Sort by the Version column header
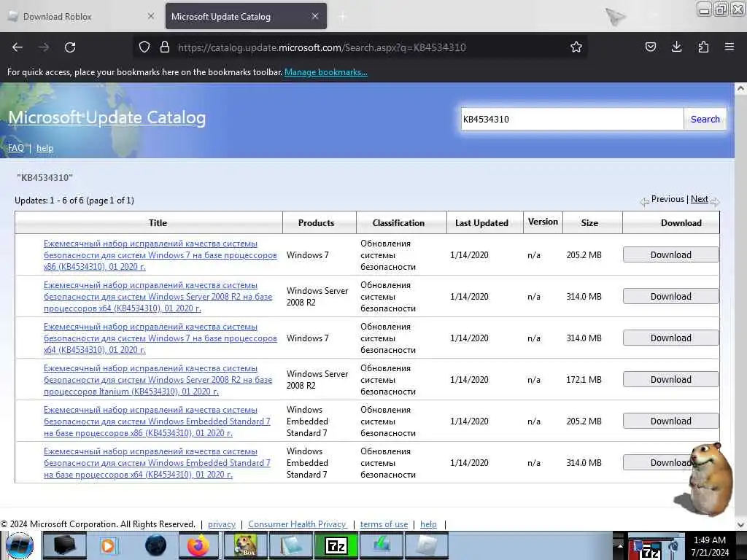Image resolution: width=747 pixels, height=560 pixels. pos(543,222)
